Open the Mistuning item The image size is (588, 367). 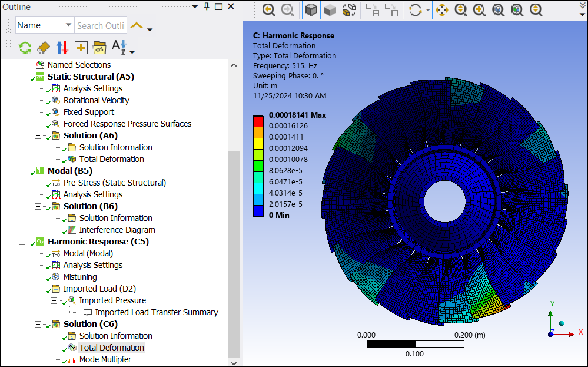point(80,277)
